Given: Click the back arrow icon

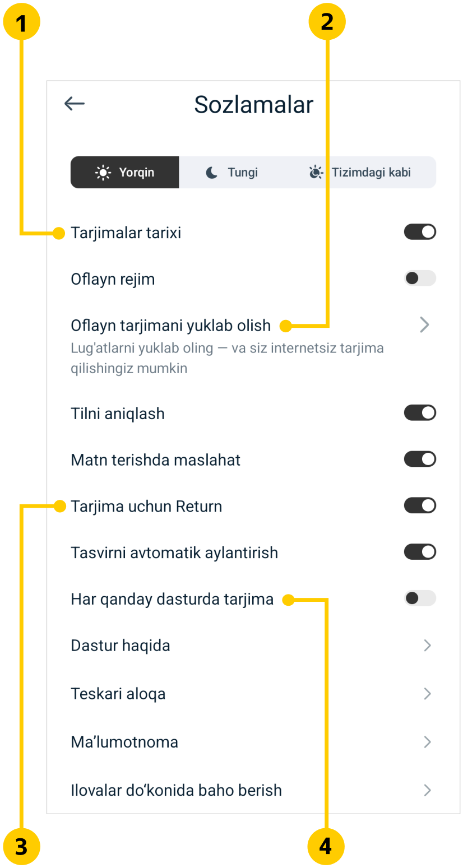Looking at the screenshot, I should pyautogui.click(x=74, y=104).
